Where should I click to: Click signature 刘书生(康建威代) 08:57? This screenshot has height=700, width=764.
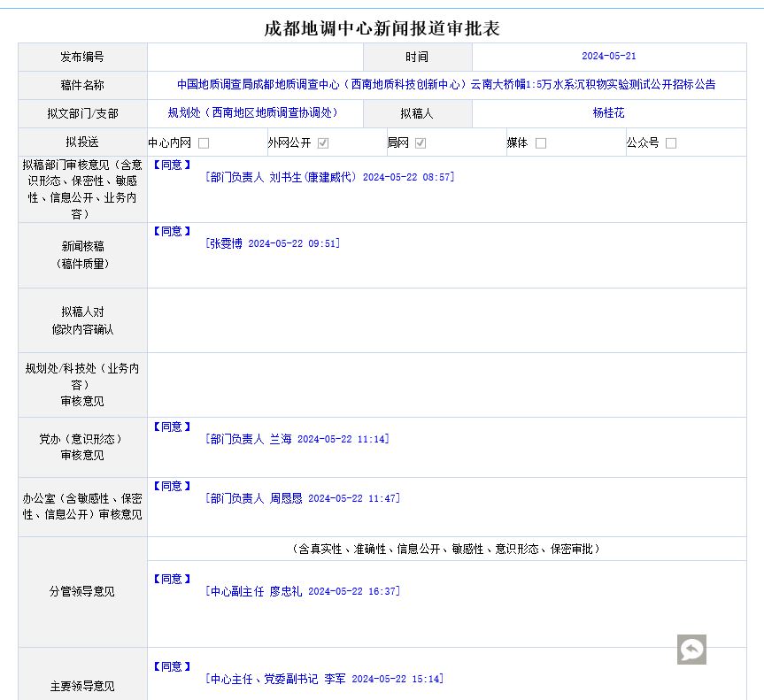coord(330,177)
